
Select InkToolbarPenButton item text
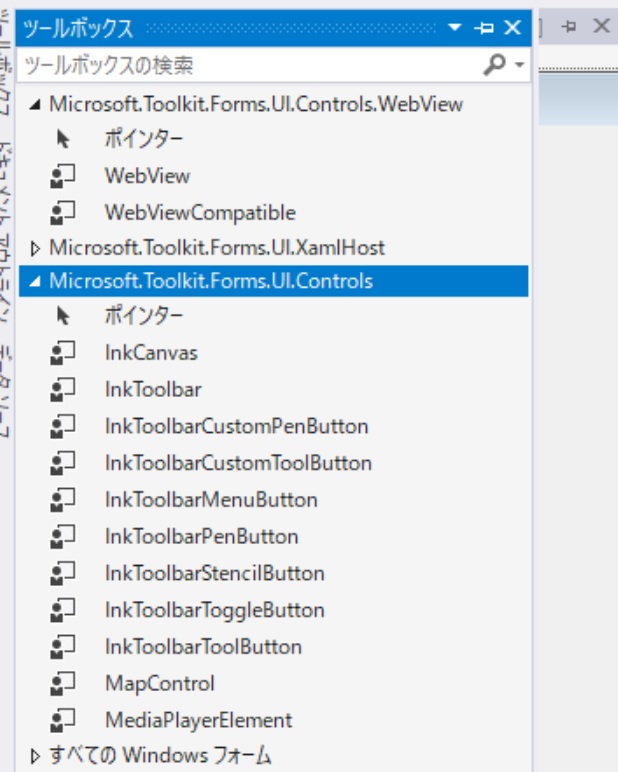[x=201, y=537]
